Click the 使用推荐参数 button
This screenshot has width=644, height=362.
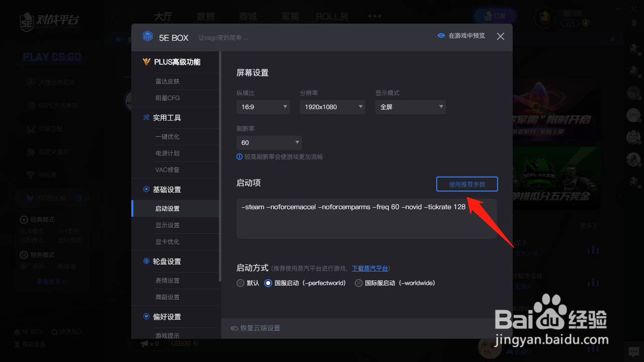tap(466, 184)
